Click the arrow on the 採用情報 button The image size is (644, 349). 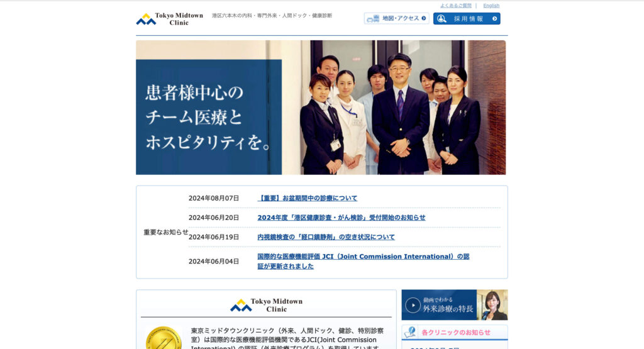point(494,19)
